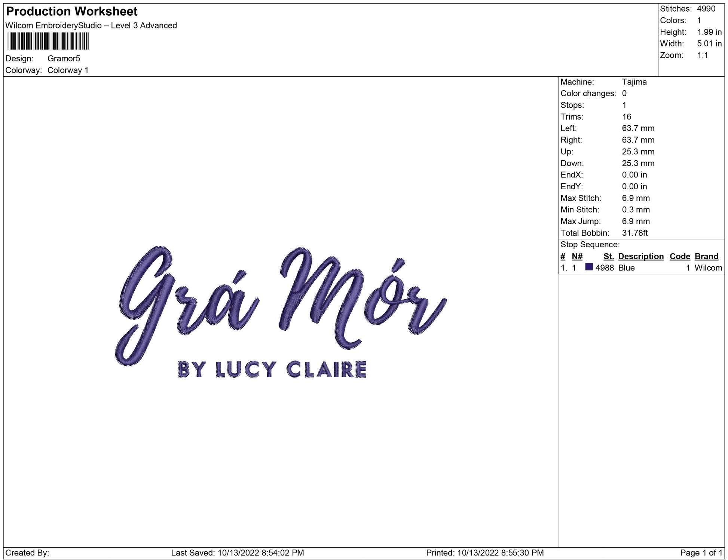Screen dimensions: 728x560
Task: Click the Production Worksheet title
Action: (72, 12)
